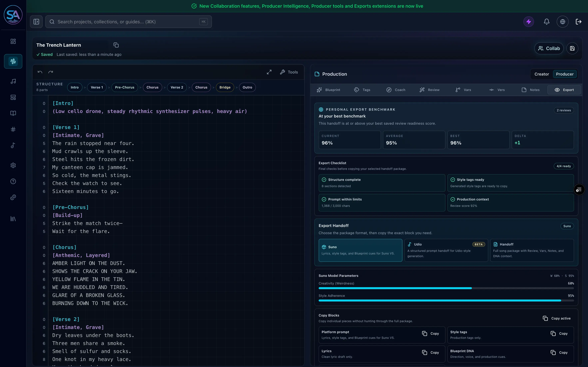Click the save disk icon
The image size is (588, 367).
572,48
